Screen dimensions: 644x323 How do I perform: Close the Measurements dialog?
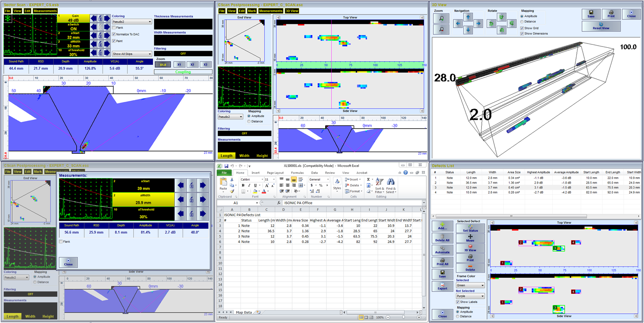pos(68,262)
